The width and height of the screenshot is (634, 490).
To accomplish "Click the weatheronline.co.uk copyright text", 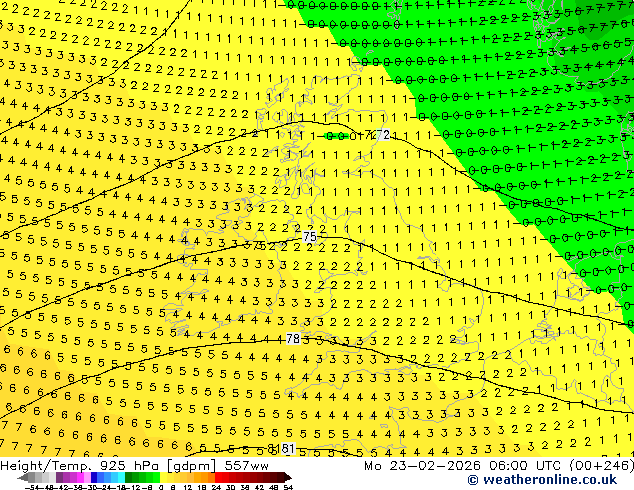I will coord(542,480).
